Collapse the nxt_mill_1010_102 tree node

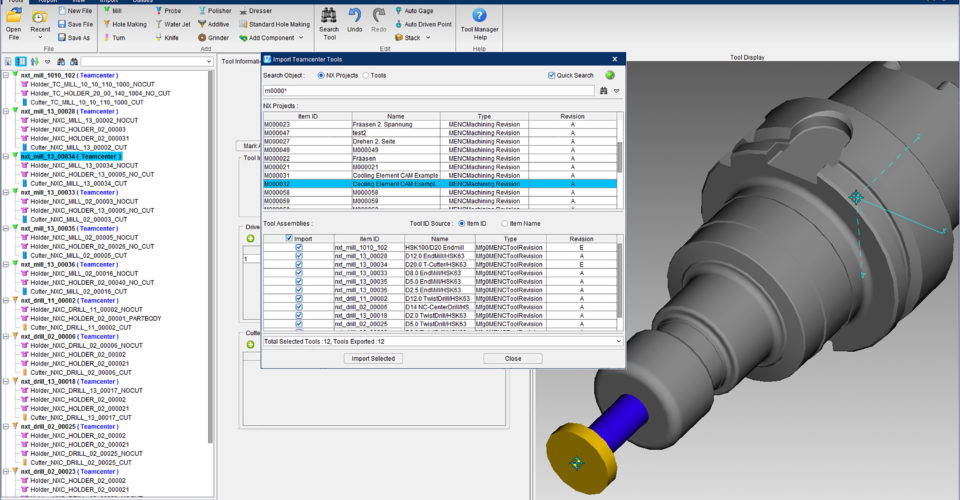(6, 75)
